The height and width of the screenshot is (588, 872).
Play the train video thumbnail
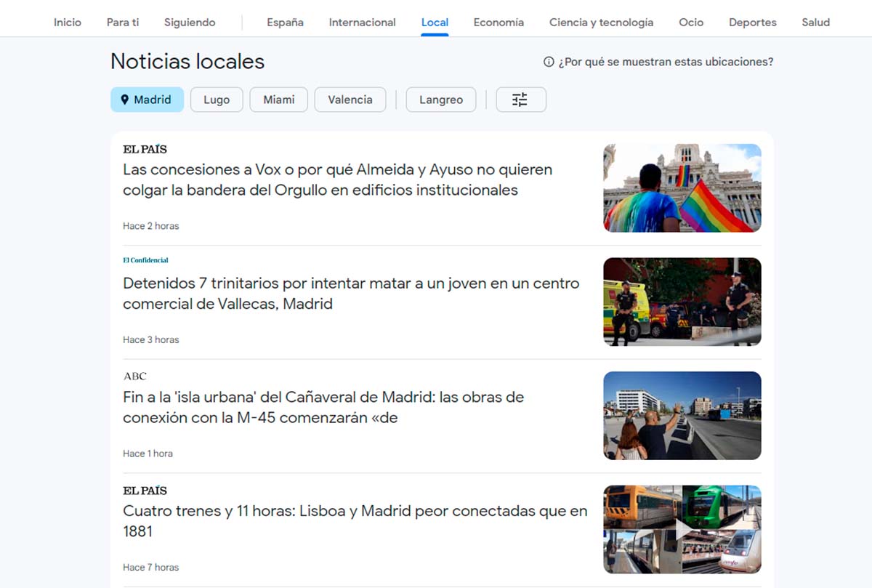coord(682,530)
